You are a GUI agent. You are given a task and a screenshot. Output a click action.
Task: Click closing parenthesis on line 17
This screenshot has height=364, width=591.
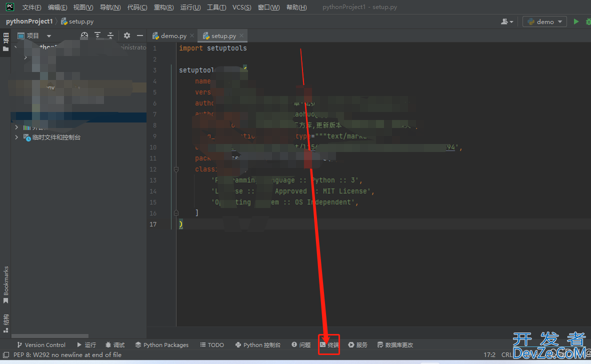pyautogui.click(x=181, y=224)
